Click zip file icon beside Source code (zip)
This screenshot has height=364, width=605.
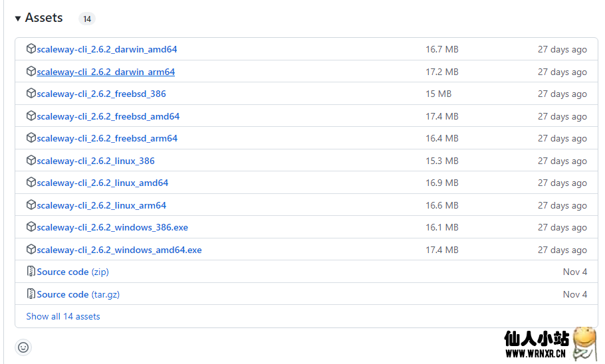click(x=31, y=272)
